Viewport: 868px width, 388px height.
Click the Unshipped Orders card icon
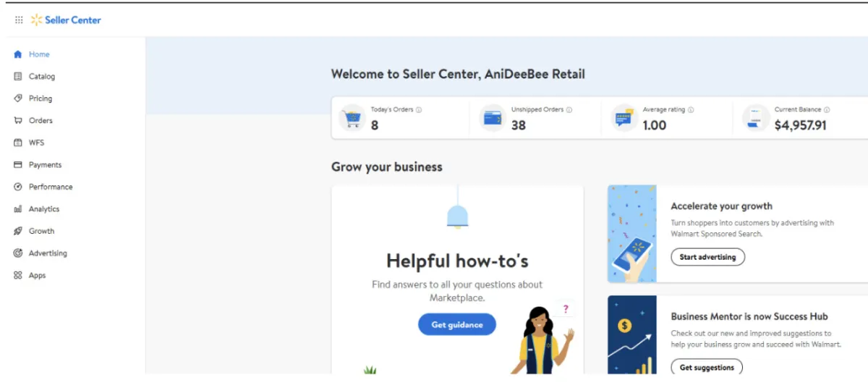(x=493, y=117)
